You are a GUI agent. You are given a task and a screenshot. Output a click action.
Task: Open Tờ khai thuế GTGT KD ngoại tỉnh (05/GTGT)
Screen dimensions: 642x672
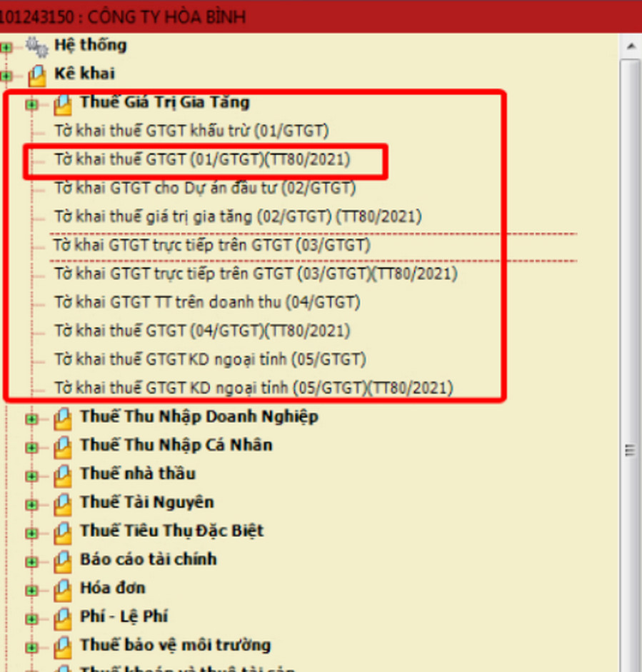pyautogui.click(x=210, y=360)
